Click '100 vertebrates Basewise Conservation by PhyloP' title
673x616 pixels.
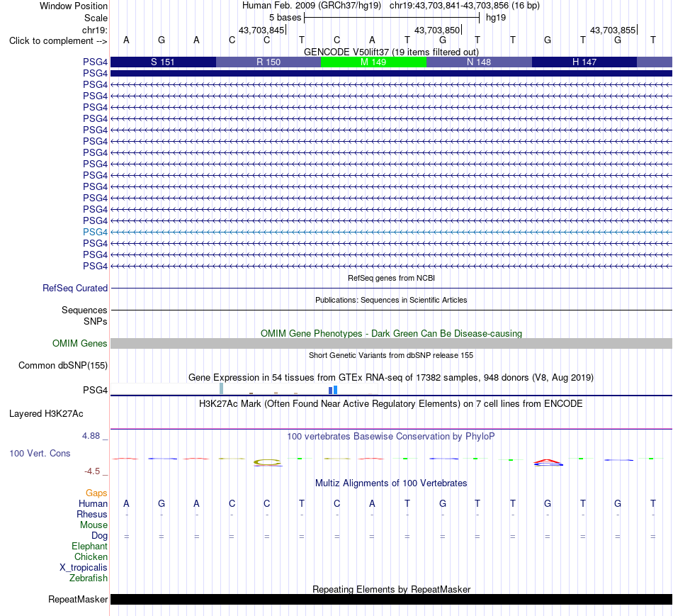point(391,437)
